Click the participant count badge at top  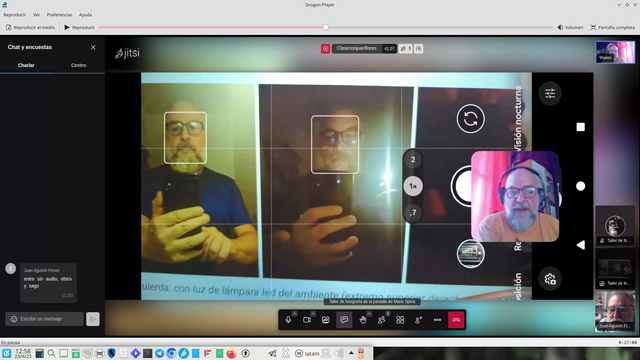click(x=406, y=49)
